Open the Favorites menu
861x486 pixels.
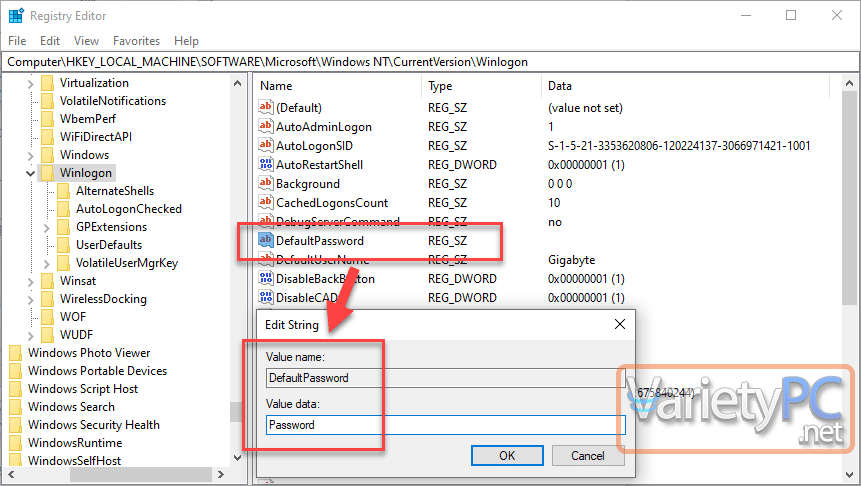(136, 41)
